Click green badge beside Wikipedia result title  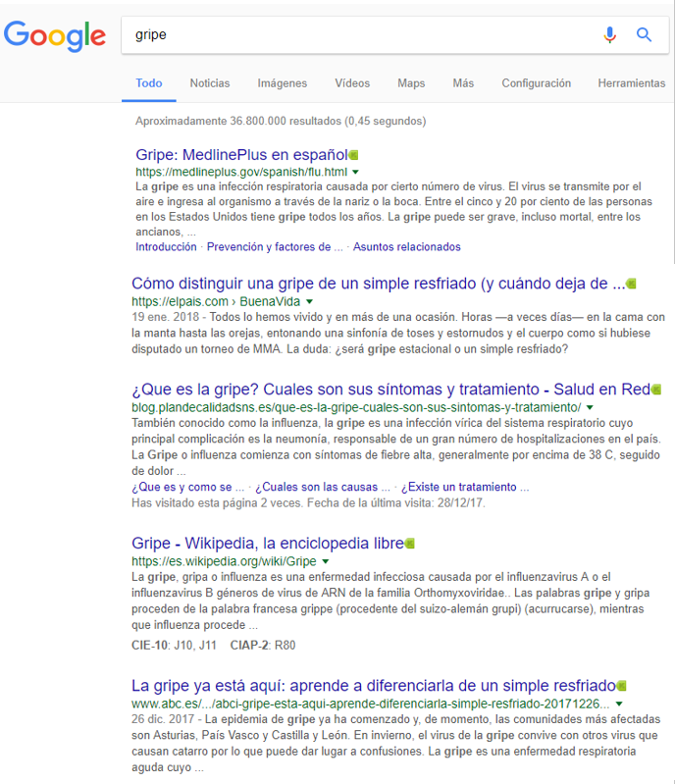coord(410,543)
